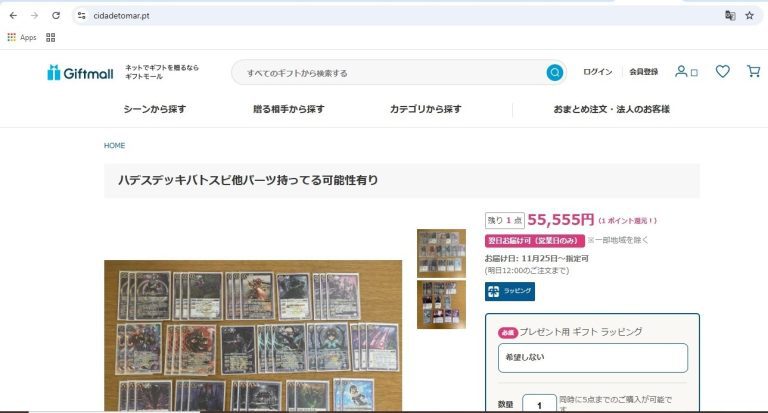Image resolution: width=768 pixels, height=413 pixels.
Task: Go back with the browser back arrow
Action: pos(13,16)
